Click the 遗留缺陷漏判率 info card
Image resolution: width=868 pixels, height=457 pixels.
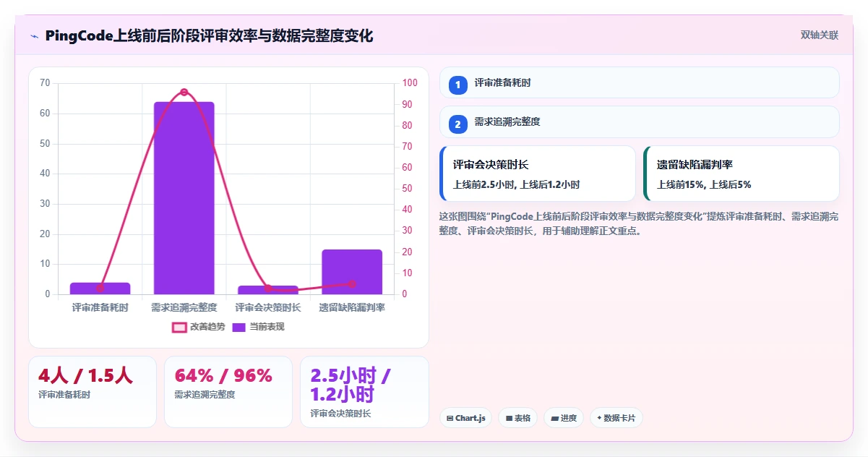click(742, 174)
